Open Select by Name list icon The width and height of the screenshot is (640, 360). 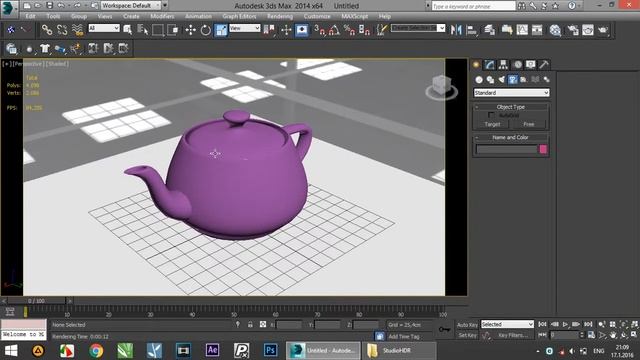click(x=142, y=30)
